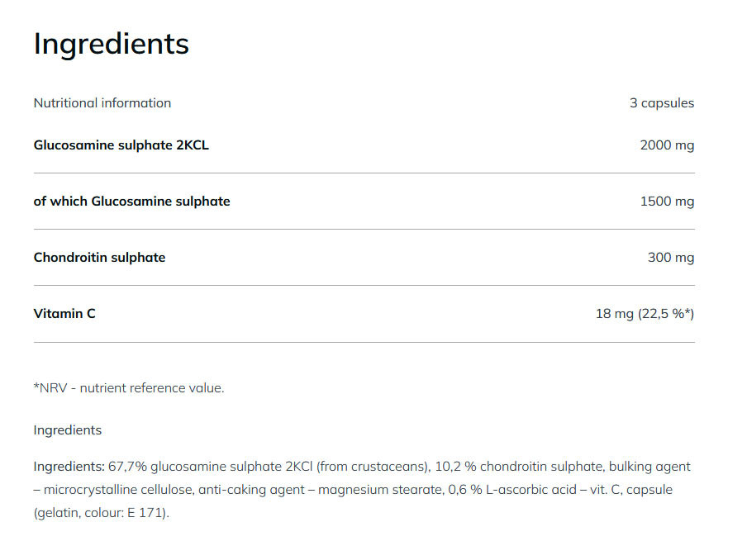The height and width of the screenshot is (560, 747).
Task: Select the bold Glucosamine sulphate 2KCL row label
Action: [x=121, y=145]
